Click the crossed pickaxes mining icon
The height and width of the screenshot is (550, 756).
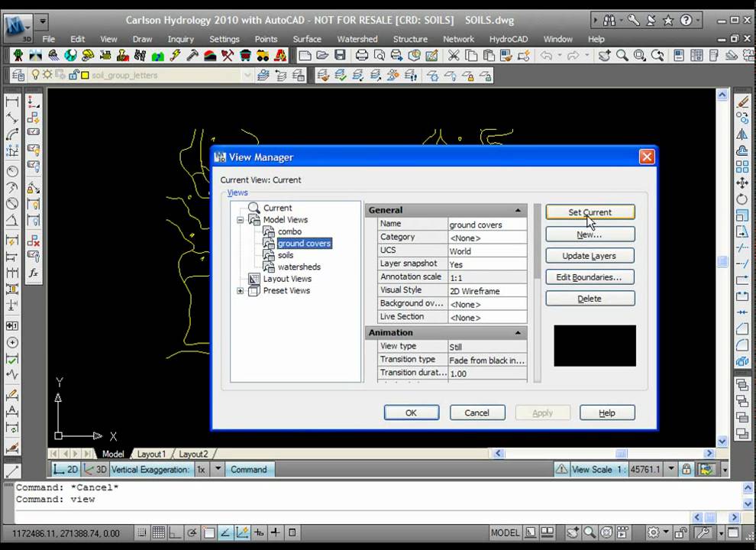(x=228, y=56)
